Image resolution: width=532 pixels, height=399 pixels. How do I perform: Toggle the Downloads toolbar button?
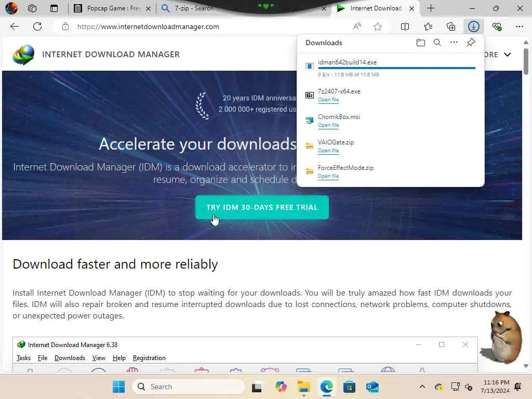click(x=474, y=26)
